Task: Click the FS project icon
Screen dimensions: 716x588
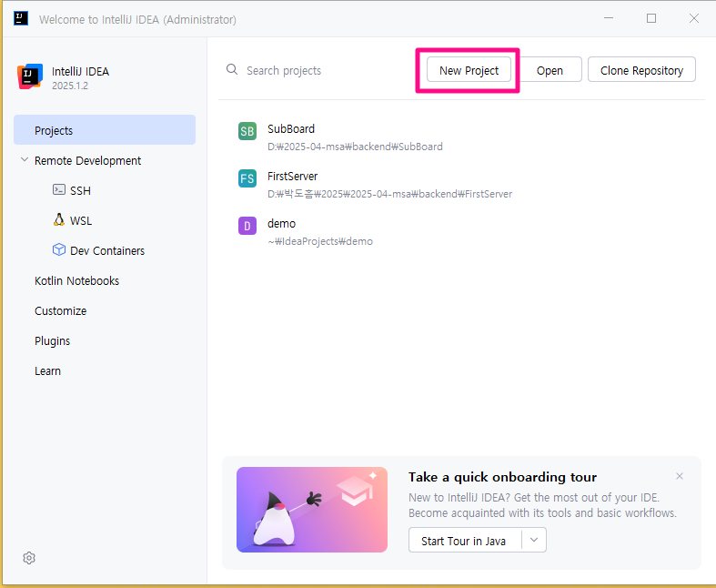Action: pyautogui.click(x=247, y=178)
